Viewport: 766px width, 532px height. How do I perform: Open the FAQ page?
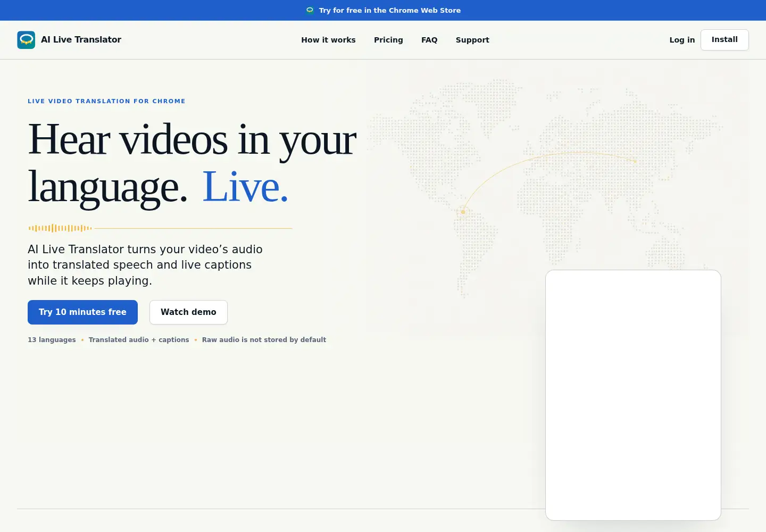pyautogui.click(x=429, y=40)
